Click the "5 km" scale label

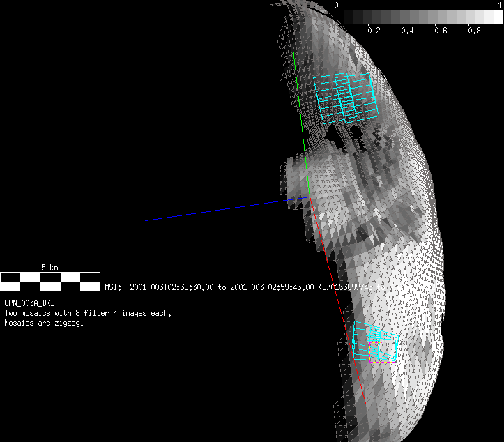click(x=49, y=268)
